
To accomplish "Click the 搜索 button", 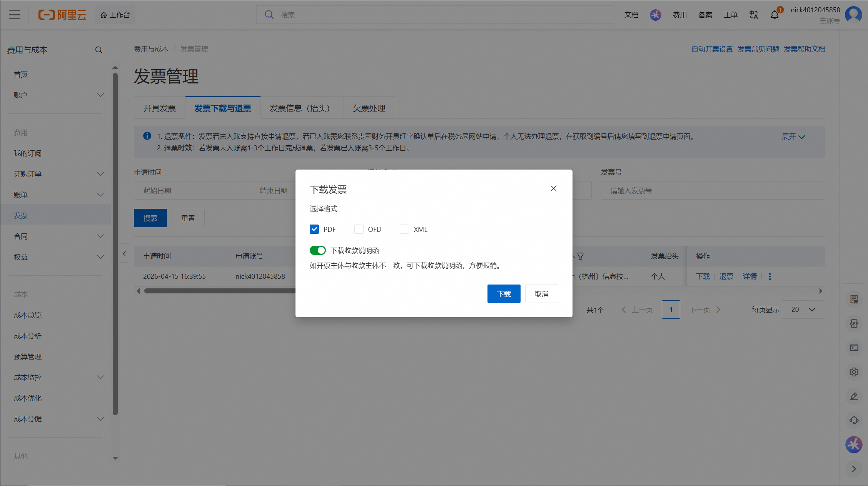I will click(150, 218).
